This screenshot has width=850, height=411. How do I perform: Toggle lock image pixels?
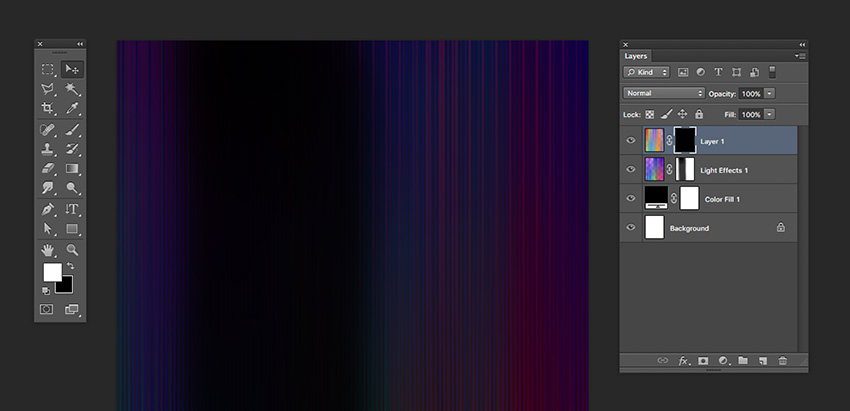pos(666,114)
